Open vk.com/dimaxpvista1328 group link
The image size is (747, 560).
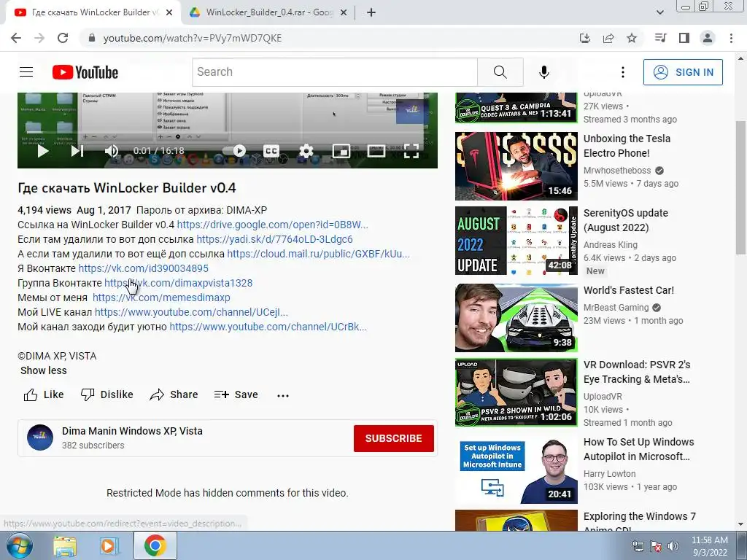click(178, 283)
